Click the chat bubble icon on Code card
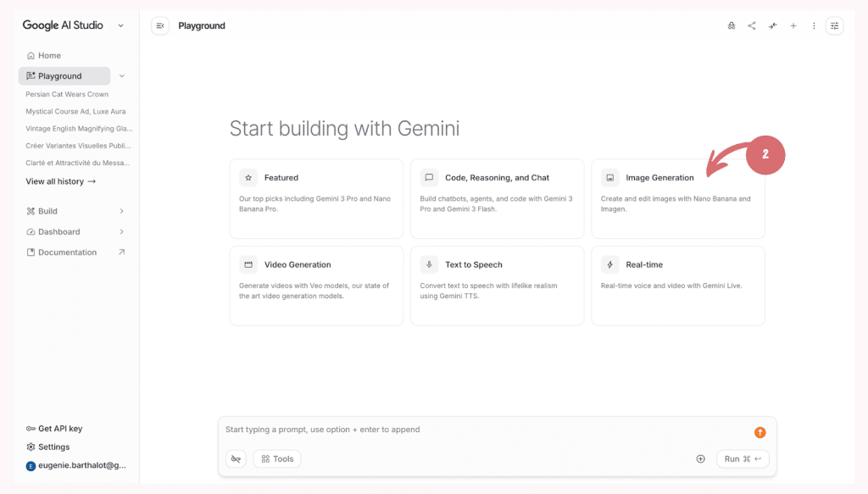 [x=429, y=178]
